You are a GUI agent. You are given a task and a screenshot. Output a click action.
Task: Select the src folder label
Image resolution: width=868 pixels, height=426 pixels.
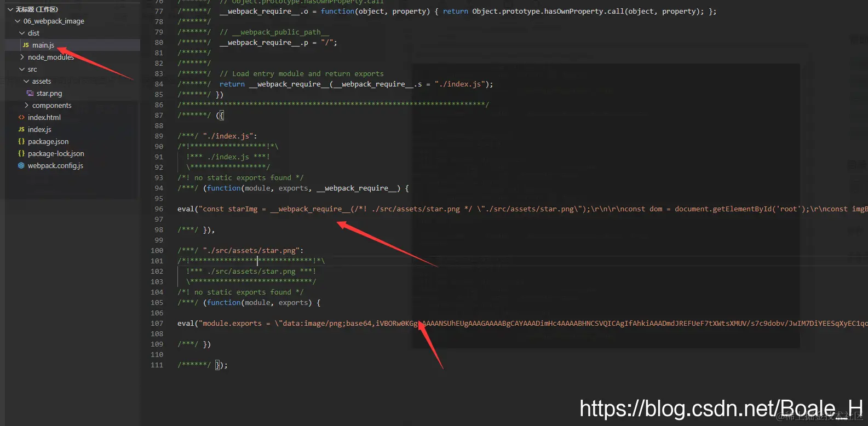[x=32, y=70]
